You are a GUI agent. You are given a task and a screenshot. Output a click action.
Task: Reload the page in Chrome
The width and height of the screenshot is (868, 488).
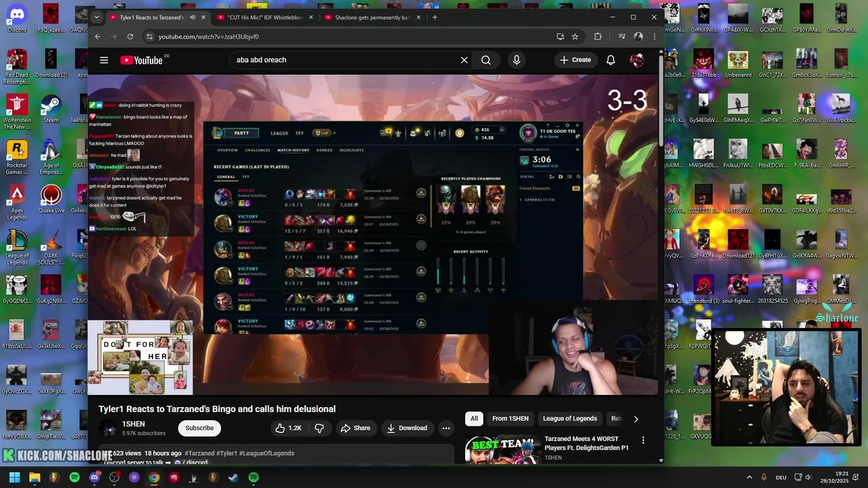point(130,37)
